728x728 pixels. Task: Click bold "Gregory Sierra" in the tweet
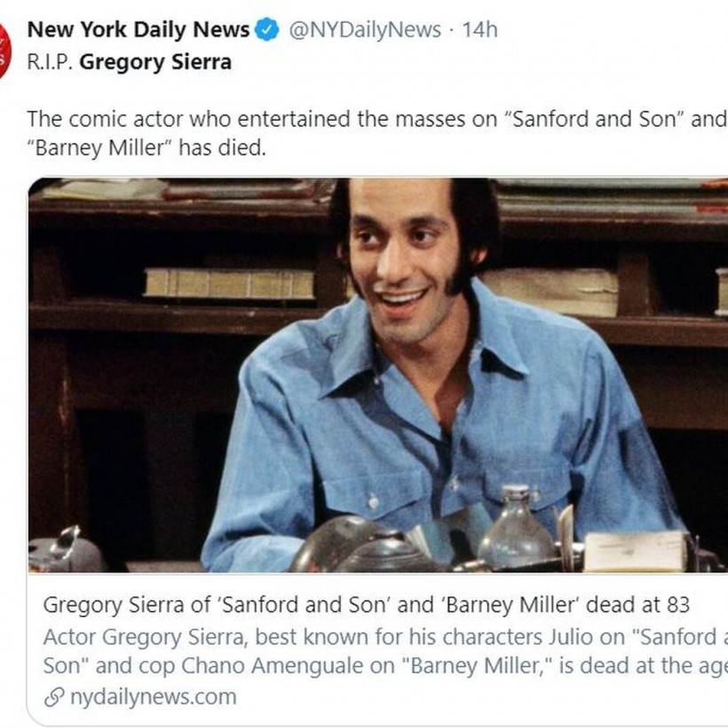(x=155, y=62)
